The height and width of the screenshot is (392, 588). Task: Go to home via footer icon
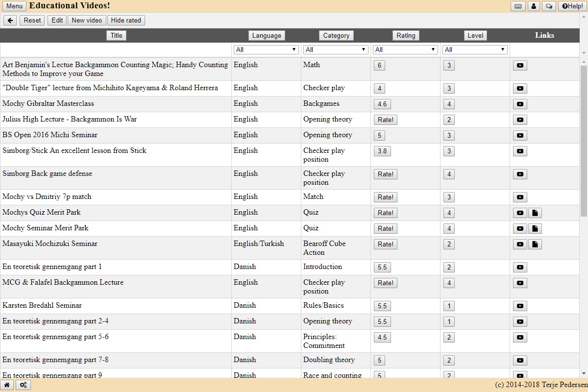7,385
